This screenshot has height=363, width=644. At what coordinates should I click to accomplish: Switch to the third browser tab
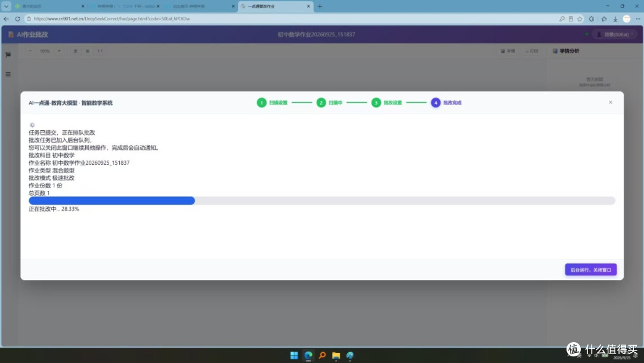200,6
